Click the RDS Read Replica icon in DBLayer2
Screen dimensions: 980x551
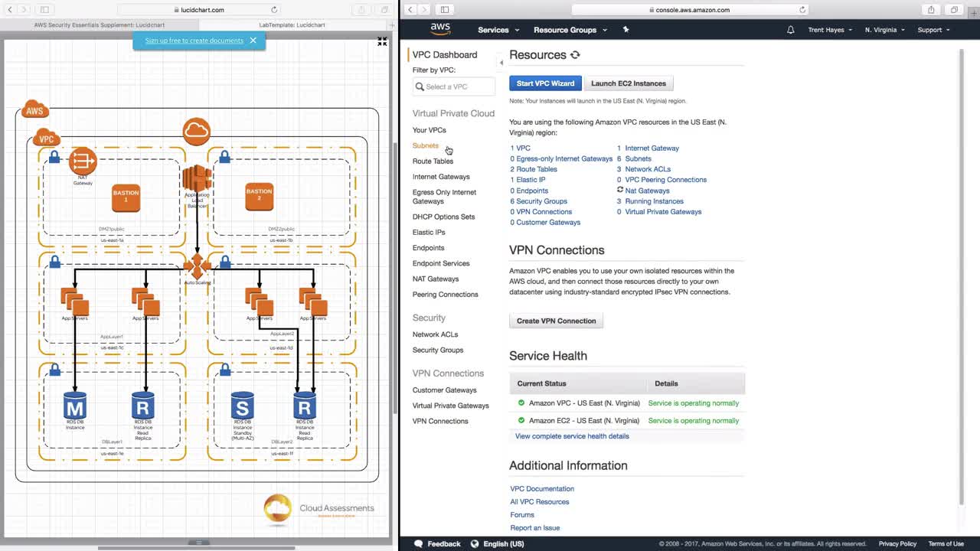(305, 405)
